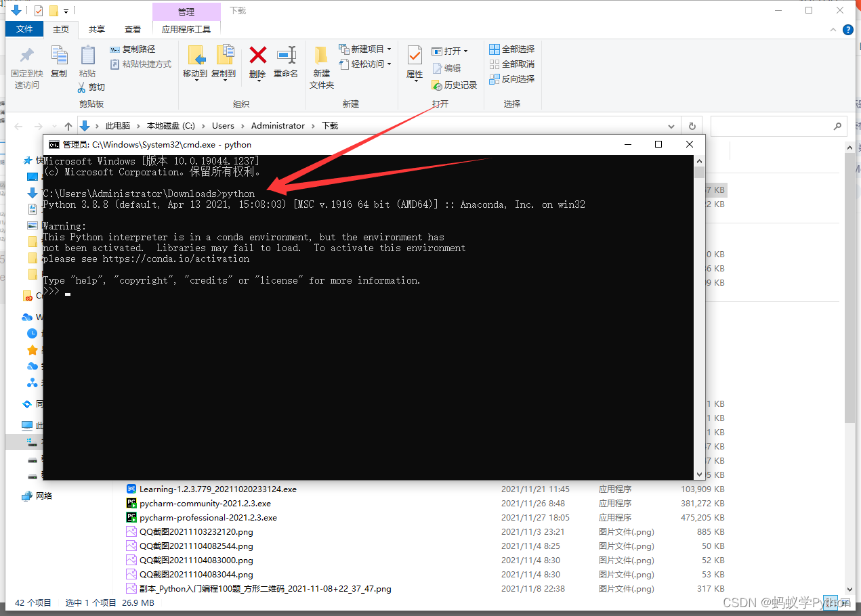Click Select all (全部选择)

512,49
